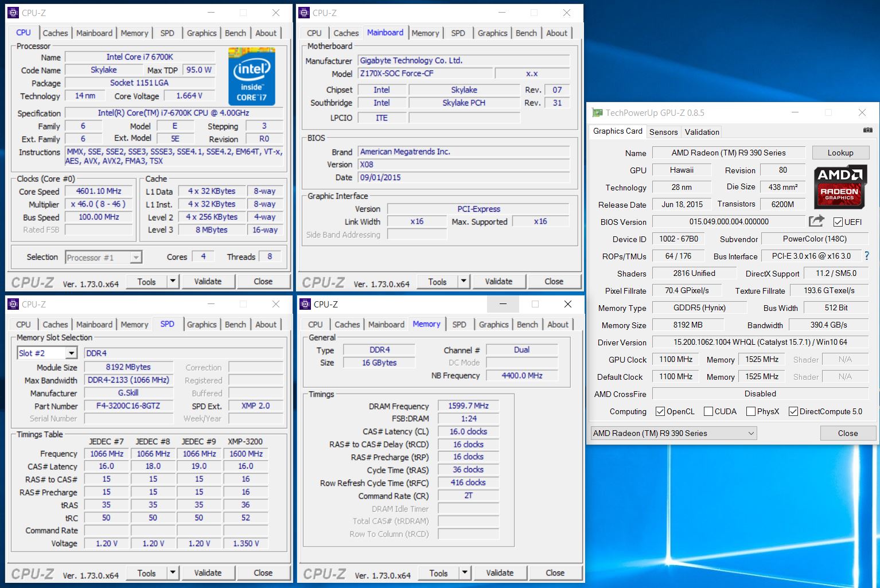Click the CPU-Z title icon in the CPU window
The height and width of the screenshot is (588, 880).
(13, 13)
